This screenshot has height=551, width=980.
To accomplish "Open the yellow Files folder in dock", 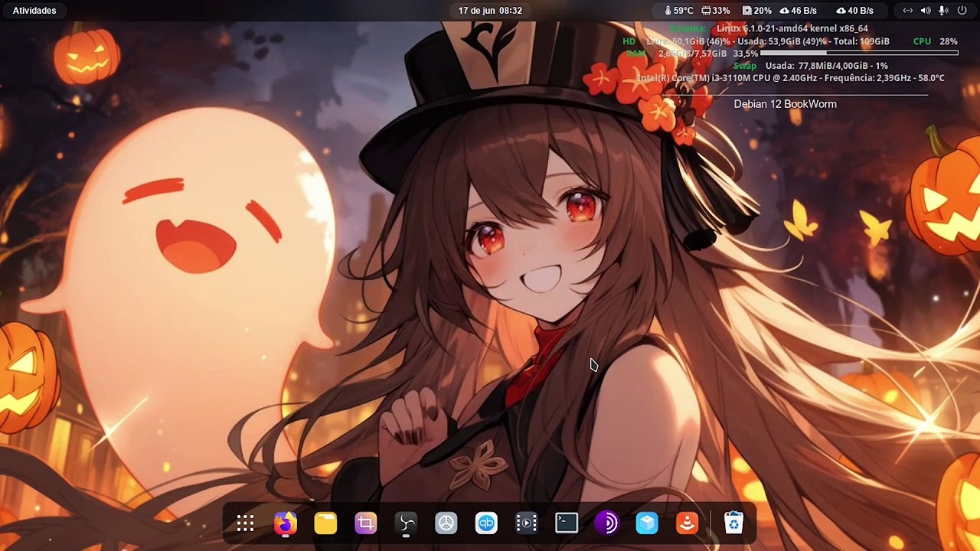I will click(x=325, y=523).
